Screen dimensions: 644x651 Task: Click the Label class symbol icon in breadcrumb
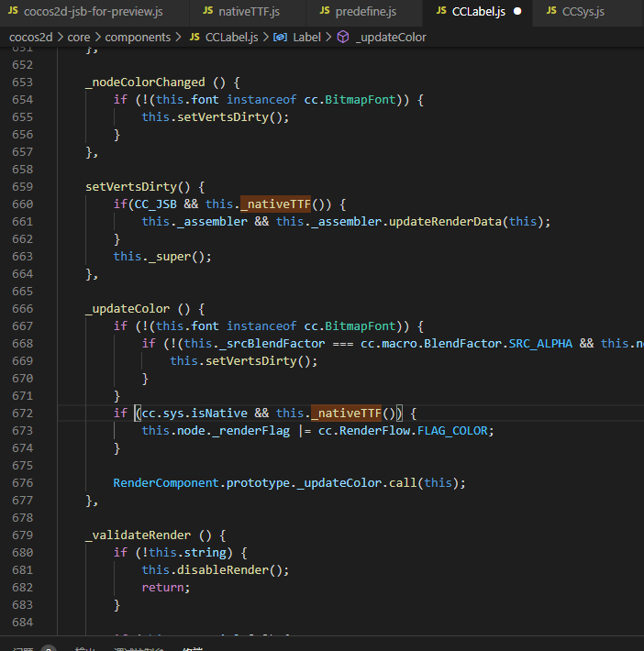point(281,38)
